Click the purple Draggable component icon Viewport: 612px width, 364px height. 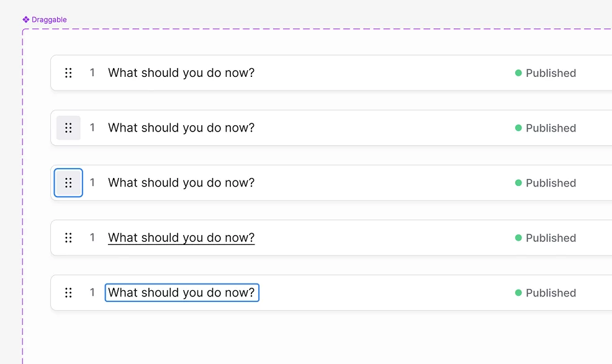[x=26, y=19]
